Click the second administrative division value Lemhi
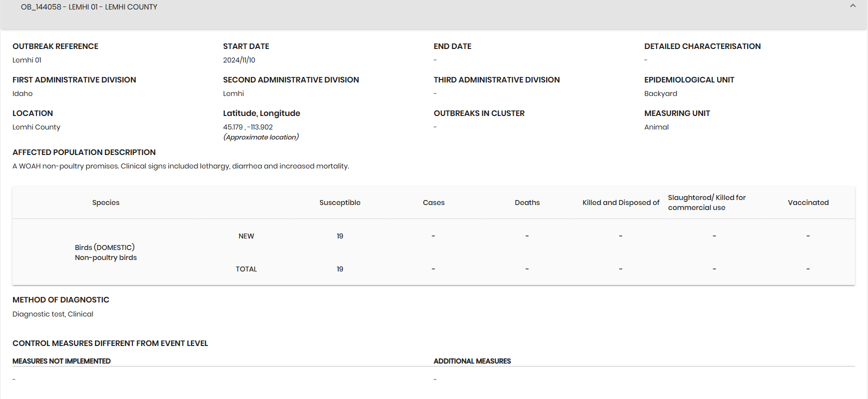This screenshot has height=399, width=868. [233, 93]
